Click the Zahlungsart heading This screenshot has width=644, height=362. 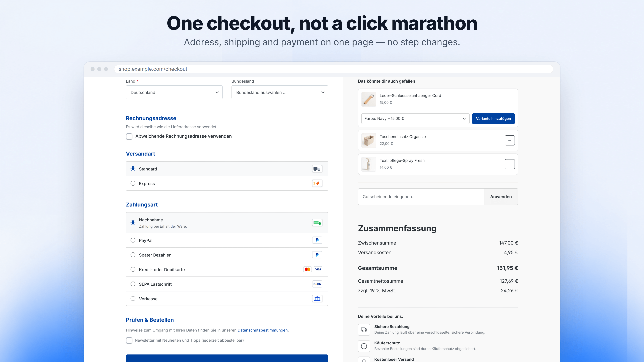click(142, 205)
